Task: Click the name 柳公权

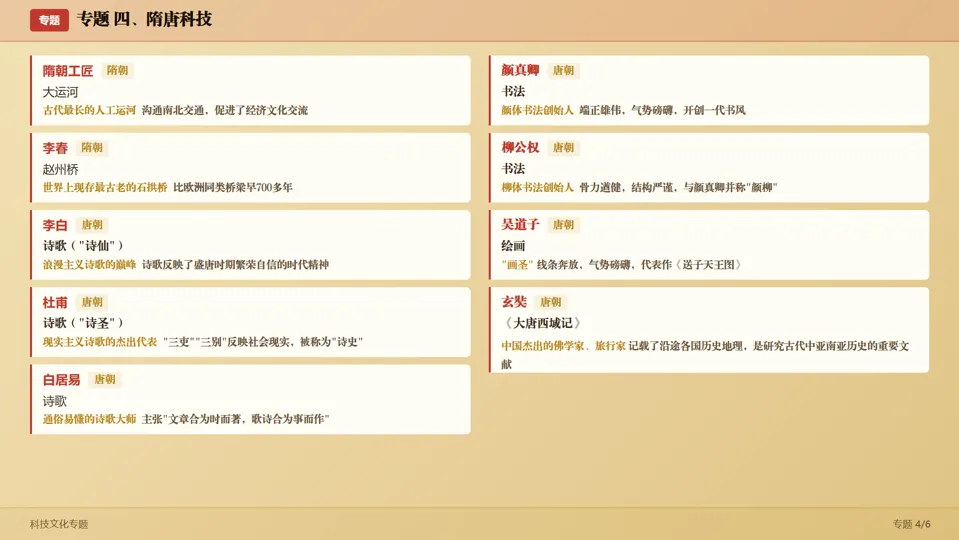Action: [520, 147]
